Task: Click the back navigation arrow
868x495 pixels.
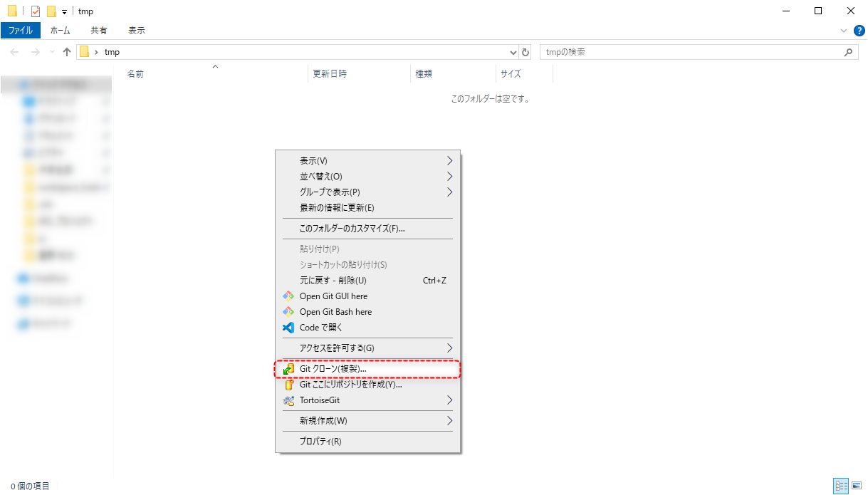Action: tap(14, 52)
